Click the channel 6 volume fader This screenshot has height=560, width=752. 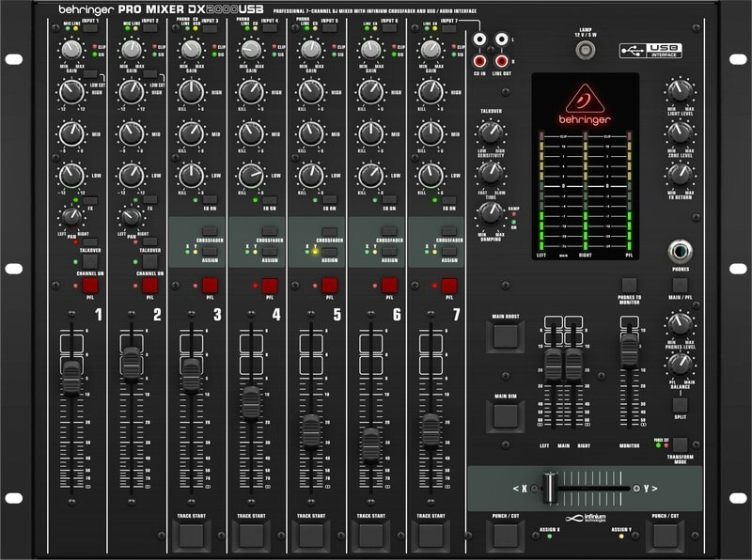click(x=370, y=445)
